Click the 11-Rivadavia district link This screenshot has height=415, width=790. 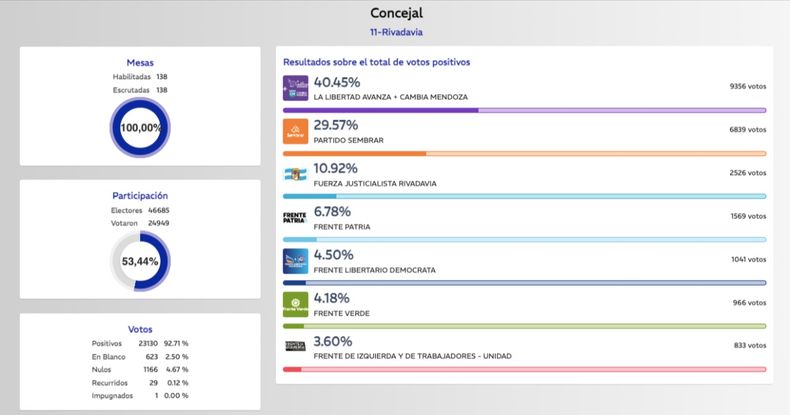(x=395, y=32)
